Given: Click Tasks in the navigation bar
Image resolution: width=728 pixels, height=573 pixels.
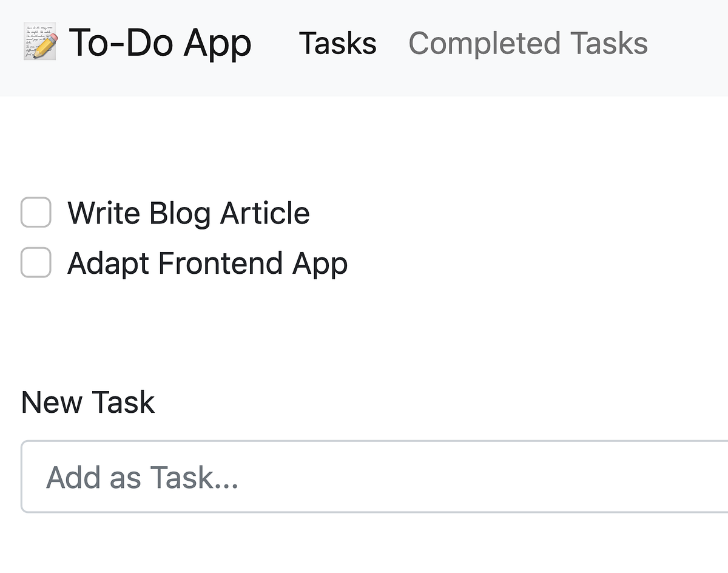Looking at the screenshot, I should [x=337, y=43].
